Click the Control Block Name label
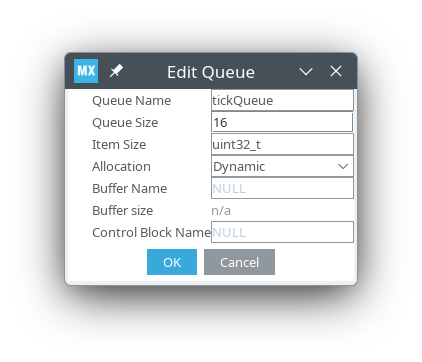 151,233
